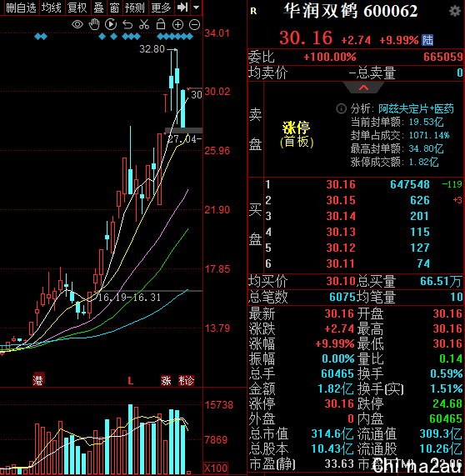Click the 34.01 price axis label
This screenshot has width=465, height=476.
tap(217, 33)
